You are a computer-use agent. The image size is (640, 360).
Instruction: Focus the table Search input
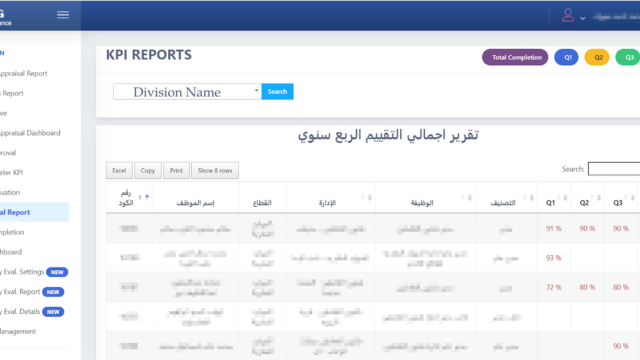coord(614,169)
